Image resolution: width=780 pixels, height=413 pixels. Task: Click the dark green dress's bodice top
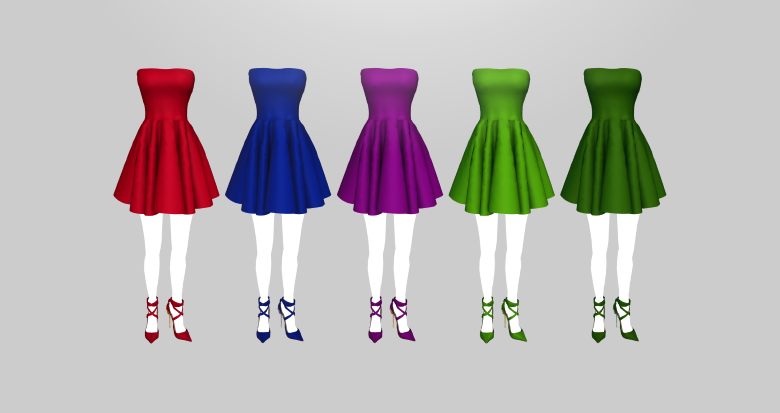point(613,92)
